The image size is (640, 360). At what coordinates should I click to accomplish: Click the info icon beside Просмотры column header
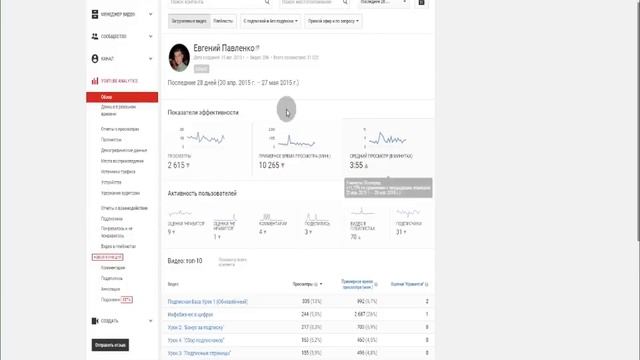pos(316,284)
